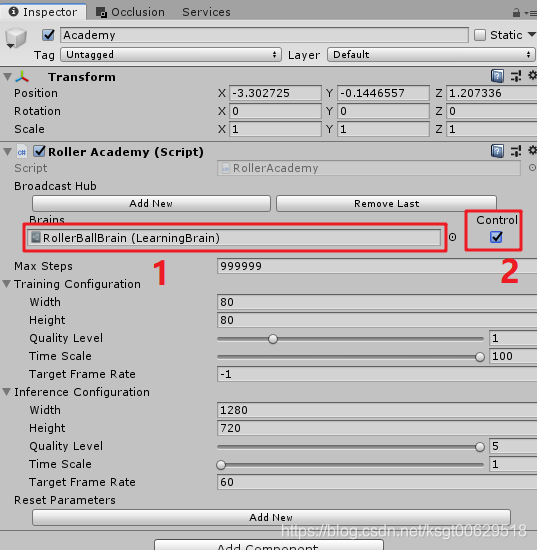Click the Position Y field

point(383,93)
